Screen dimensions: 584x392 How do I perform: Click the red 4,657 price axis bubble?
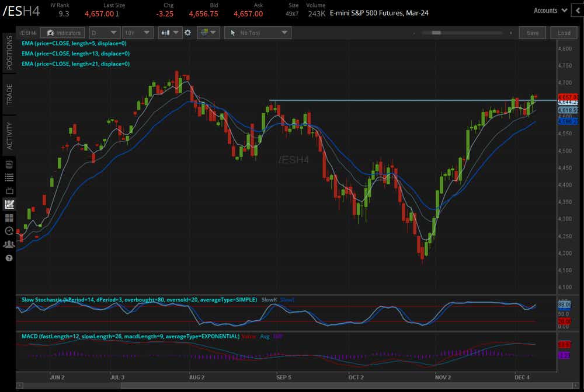point(568,97)
